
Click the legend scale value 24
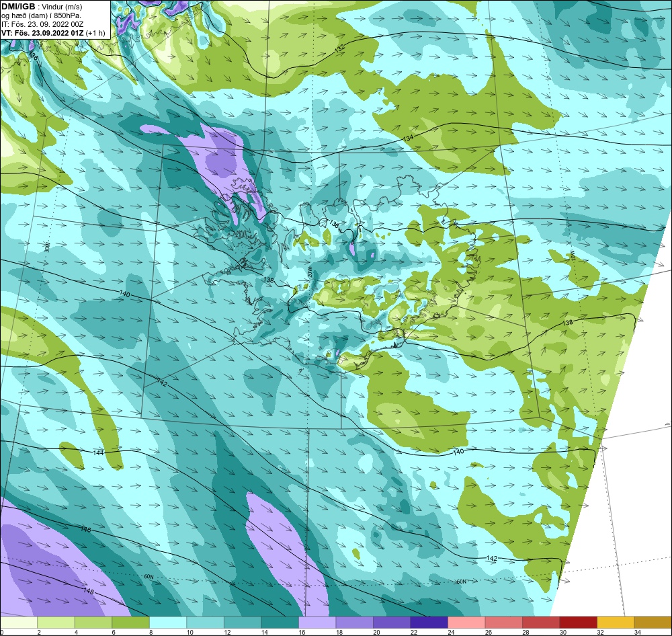point(450,632)
